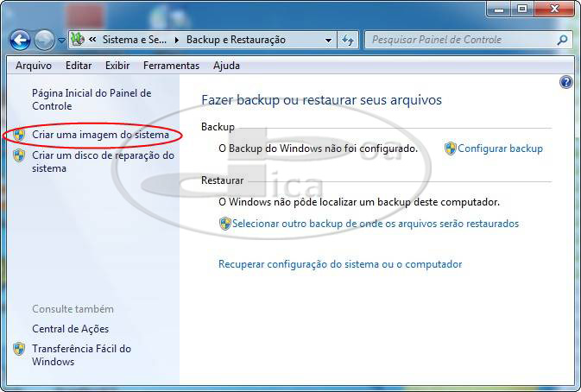The image size is (581, 392).
Task: Open the Arquivo menu
Action: click(34, 66)
